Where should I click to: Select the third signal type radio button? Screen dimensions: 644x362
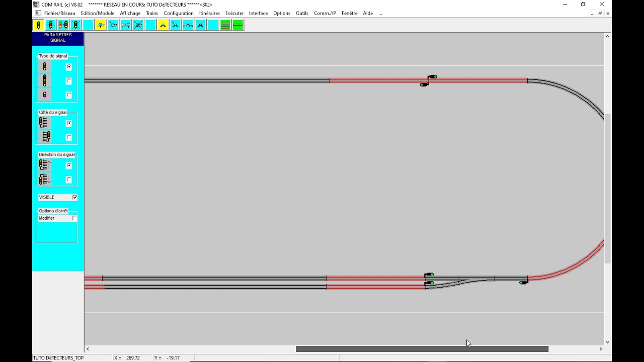pos(69,95)
